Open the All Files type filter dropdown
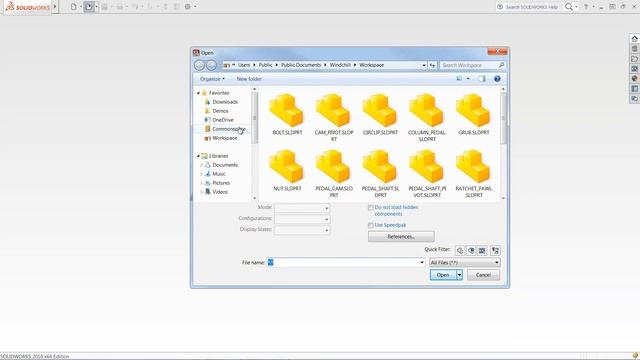Screen dimensions: 640x360 click(464, 263)
